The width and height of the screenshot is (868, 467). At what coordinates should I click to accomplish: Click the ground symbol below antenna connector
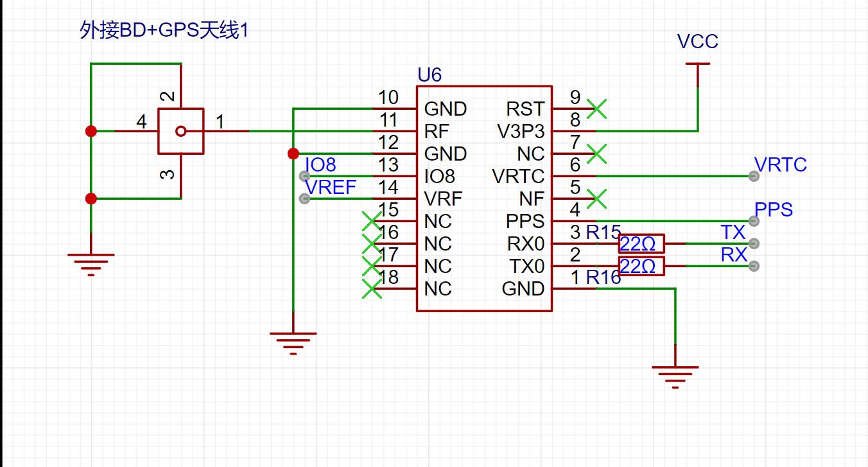click(91, 264)
